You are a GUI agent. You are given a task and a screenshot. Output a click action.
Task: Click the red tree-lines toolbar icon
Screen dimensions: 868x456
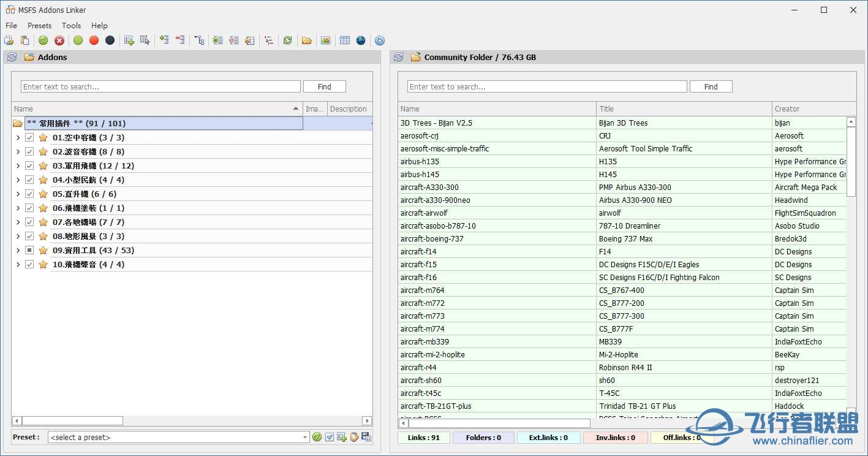pyautogui.click(x=268, y=40)
